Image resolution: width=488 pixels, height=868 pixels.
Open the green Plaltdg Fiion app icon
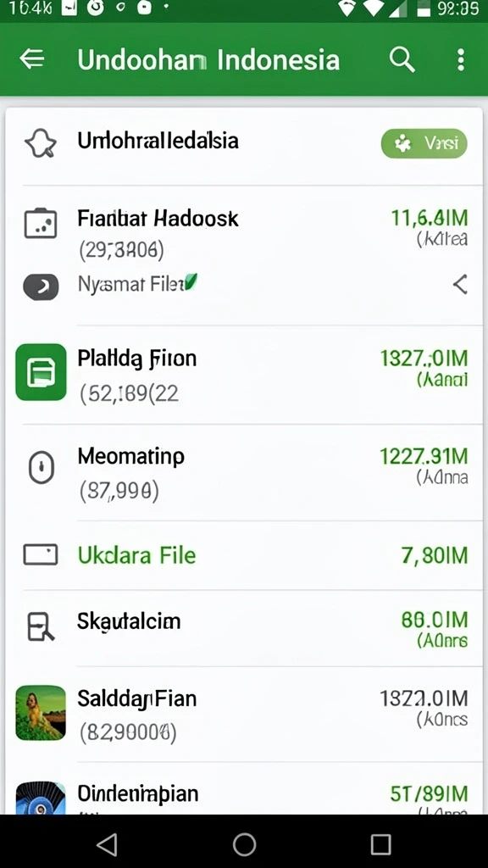point(41,372)
